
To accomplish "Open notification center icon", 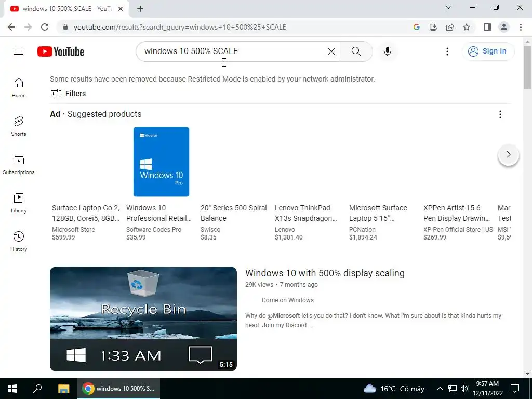I will 515,389.
